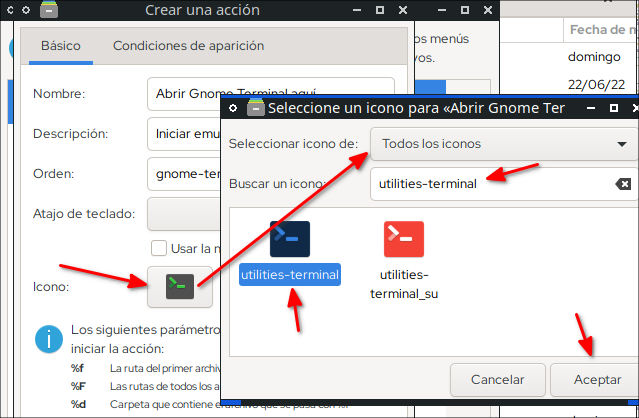Click the app icon in the Crear una acción title bar
Viewport: 639px width, 418px height.
pyautogui.click(x=49, y=10)
